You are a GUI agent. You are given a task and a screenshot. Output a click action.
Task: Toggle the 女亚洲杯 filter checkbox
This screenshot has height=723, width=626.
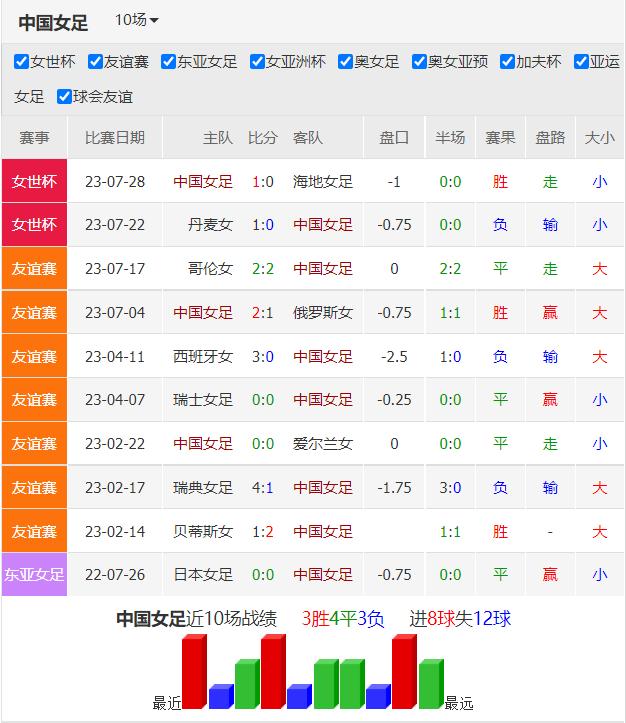tap(257, 61)
